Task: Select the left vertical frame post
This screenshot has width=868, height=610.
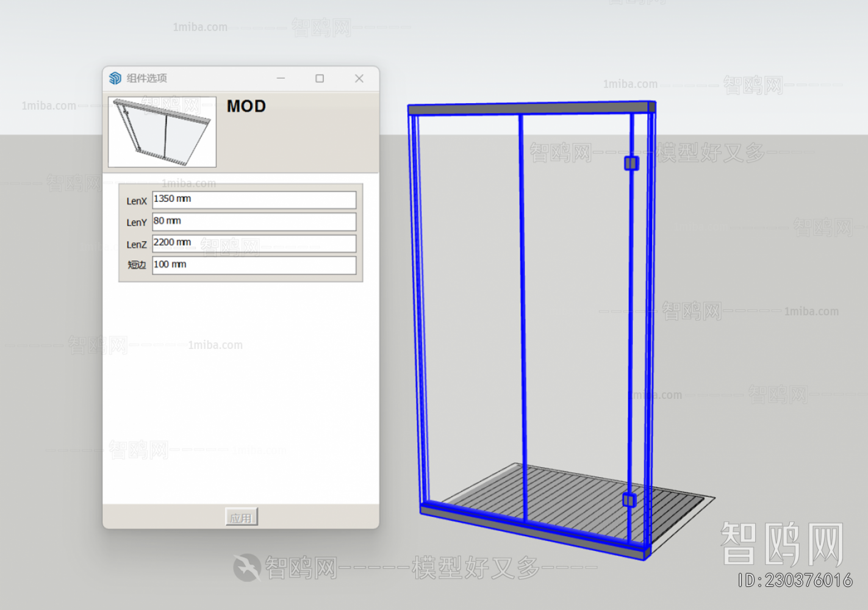Action: 418,305
